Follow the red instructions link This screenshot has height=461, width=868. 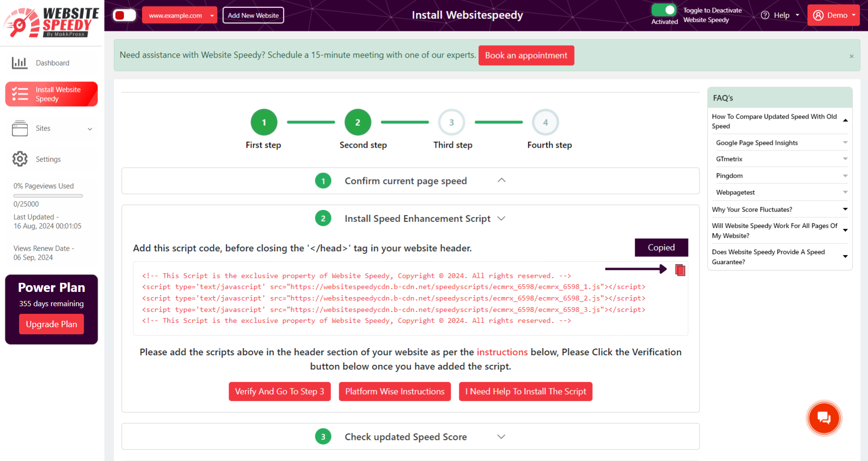click(x=502, y=352)
